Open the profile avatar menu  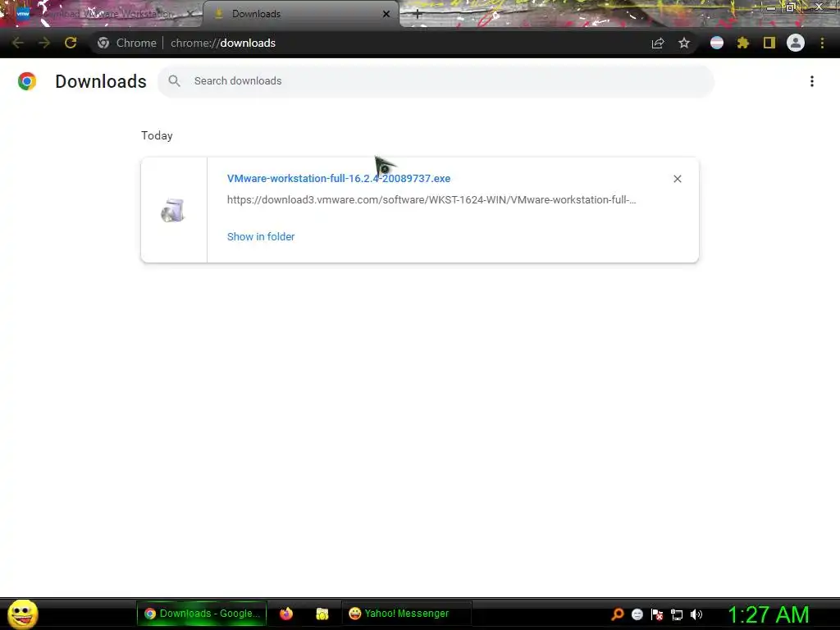point(796,43)
